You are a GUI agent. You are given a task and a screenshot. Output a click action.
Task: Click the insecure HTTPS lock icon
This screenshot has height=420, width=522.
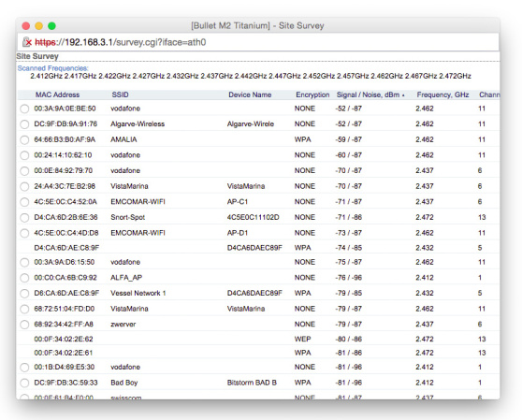click(26, 42)
